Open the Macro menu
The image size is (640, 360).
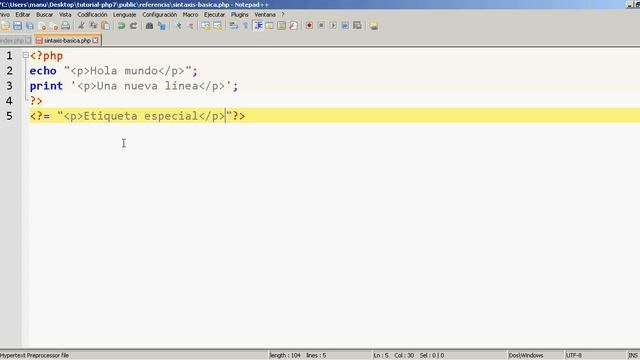point(190,14)
